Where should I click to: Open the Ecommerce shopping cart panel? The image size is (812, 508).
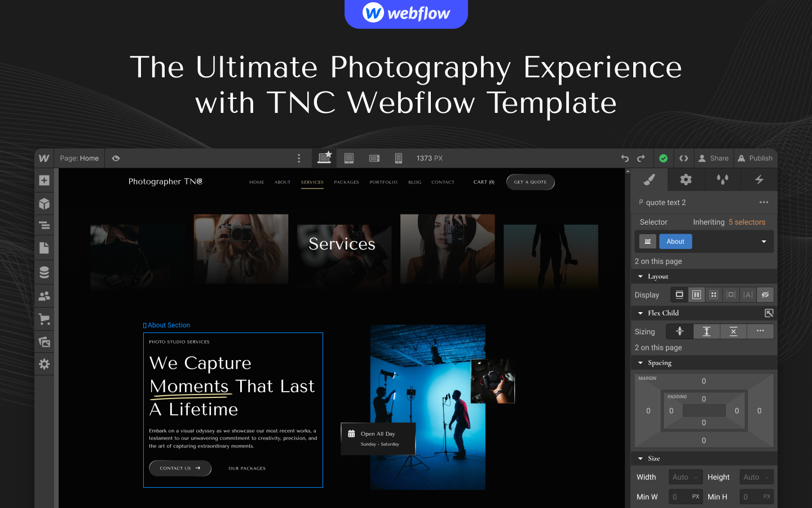tap(44, 319)
